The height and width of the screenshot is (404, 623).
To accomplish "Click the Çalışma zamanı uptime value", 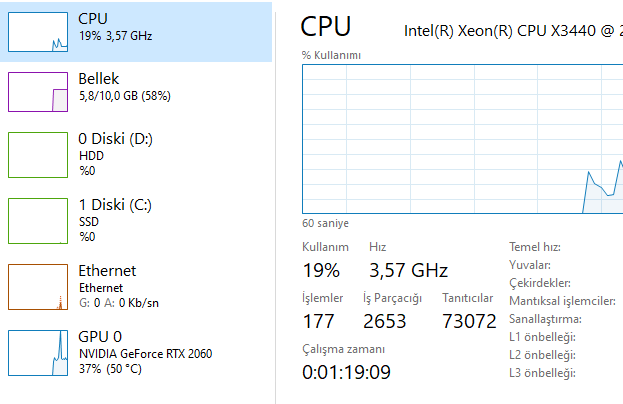I will point(346,372).
